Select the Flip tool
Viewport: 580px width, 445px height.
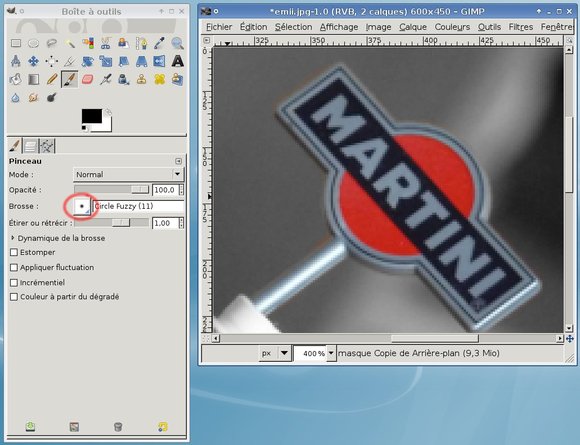click(x=159, y=61)
